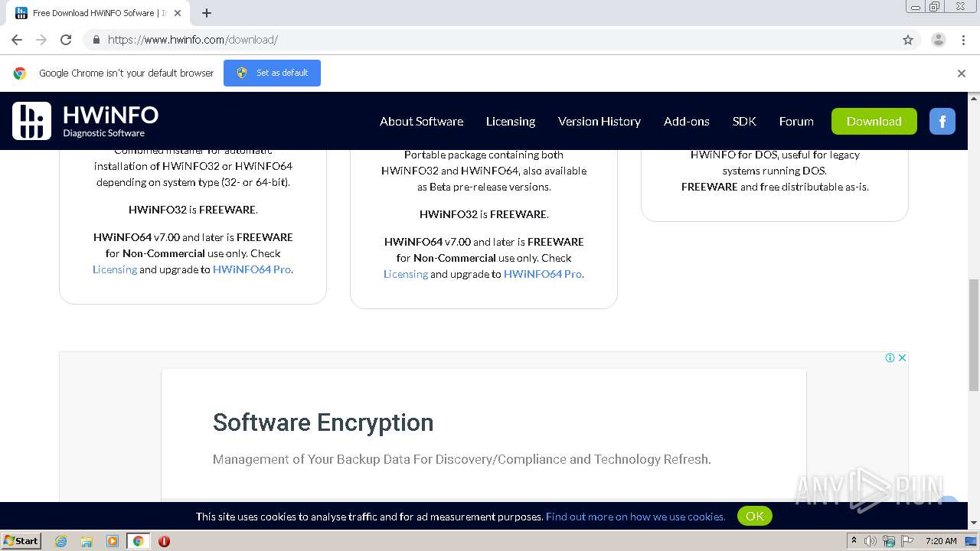This screenshot has width=980, height=551.
Task: Open the Forum menu item
Action: coord(796,121)
